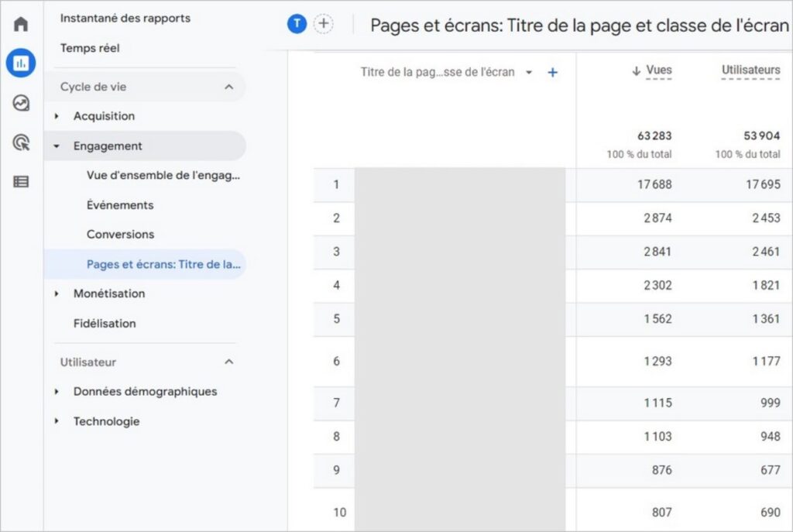
Task: Open the page title dimension dropdown
Action: [529, 72]
